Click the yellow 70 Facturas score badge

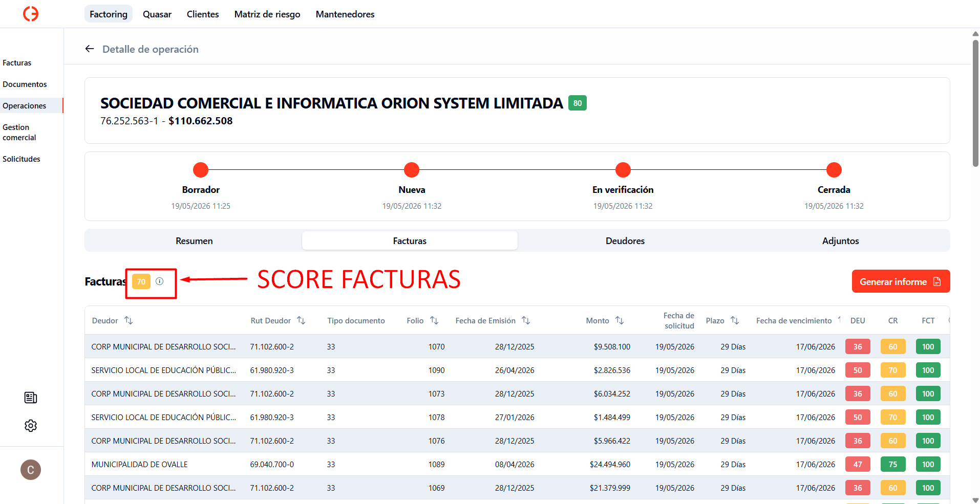(x=141, y=281)
